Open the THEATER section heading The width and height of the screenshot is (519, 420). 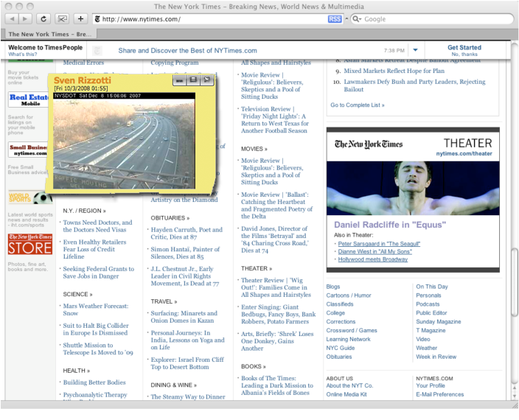pos(256,268)
